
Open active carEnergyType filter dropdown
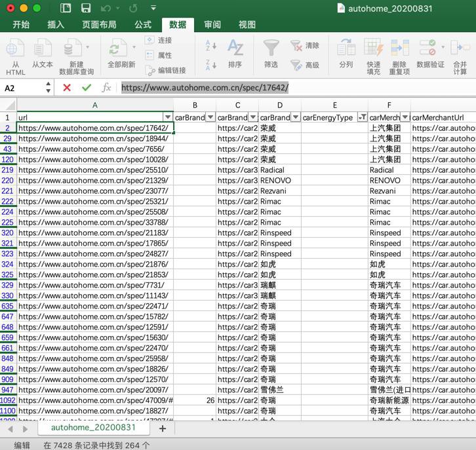(362, 117)
